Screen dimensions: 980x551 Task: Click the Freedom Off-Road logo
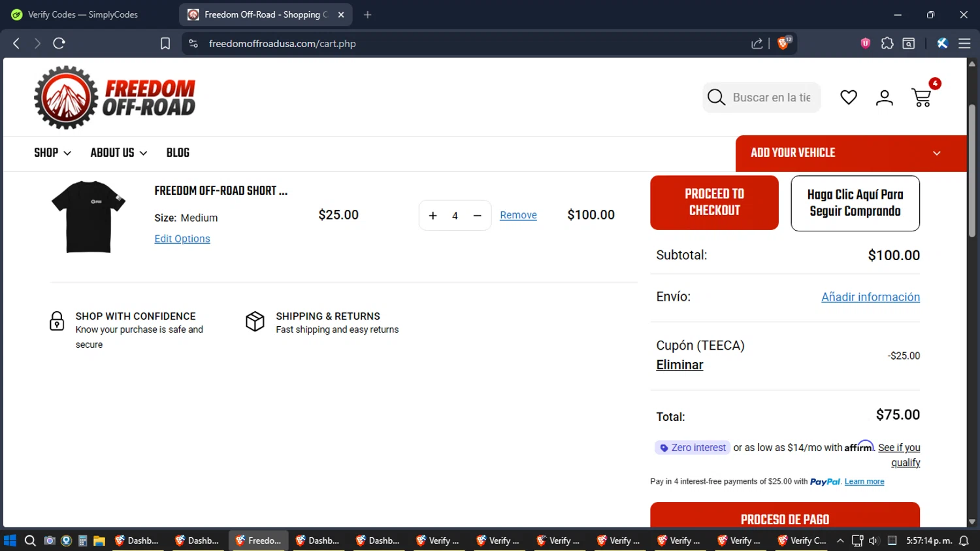[115, 97]
